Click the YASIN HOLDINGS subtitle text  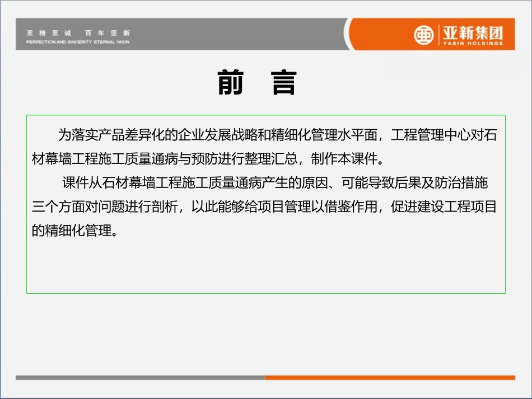click(473, 44)
